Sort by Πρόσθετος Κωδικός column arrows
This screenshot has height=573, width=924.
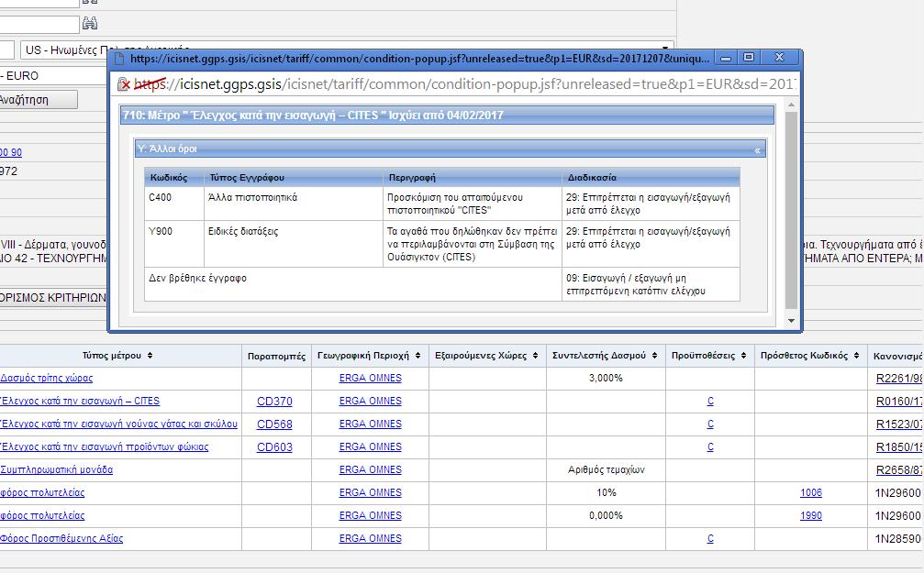pos(856,356)
